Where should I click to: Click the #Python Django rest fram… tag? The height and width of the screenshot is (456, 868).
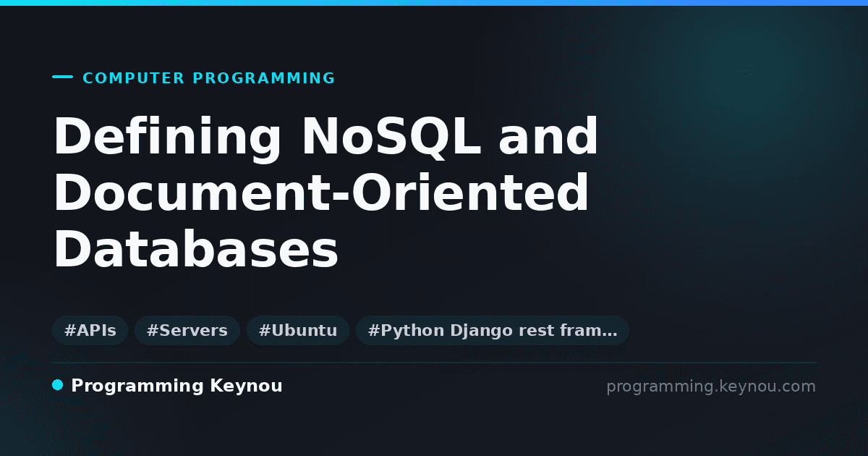click(x=493, y=331)
